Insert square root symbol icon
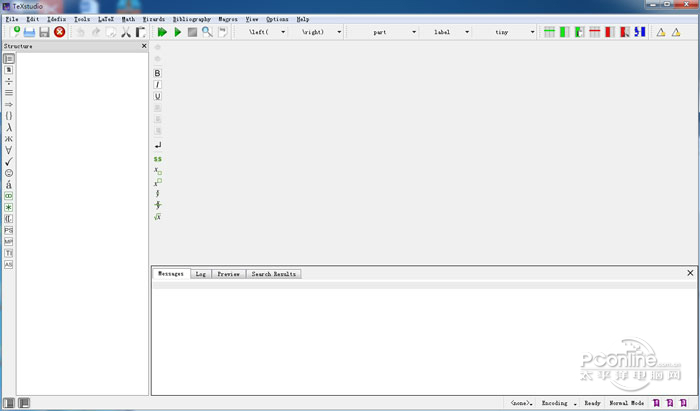This screenshot has height=411, width=700. pyautogui.click(x=158, y=217)
